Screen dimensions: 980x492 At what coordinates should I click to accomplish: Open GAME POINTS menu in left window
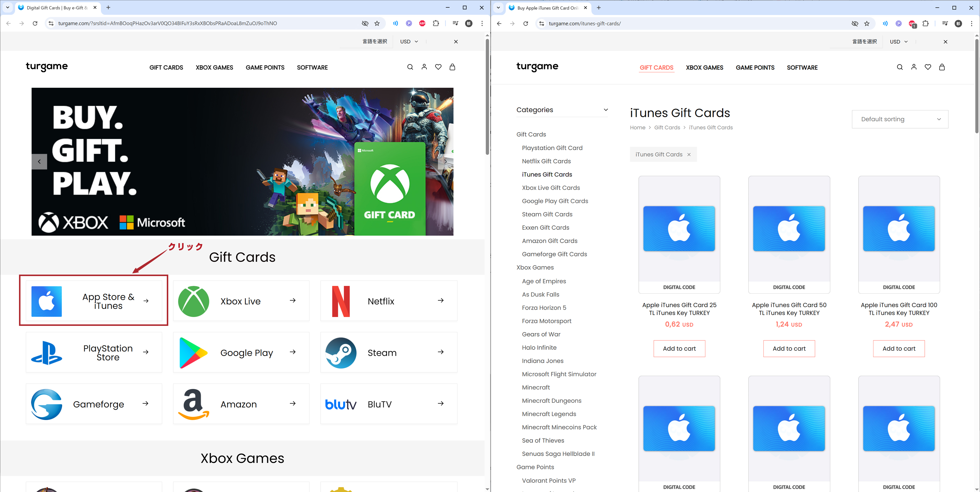[265, 67]
